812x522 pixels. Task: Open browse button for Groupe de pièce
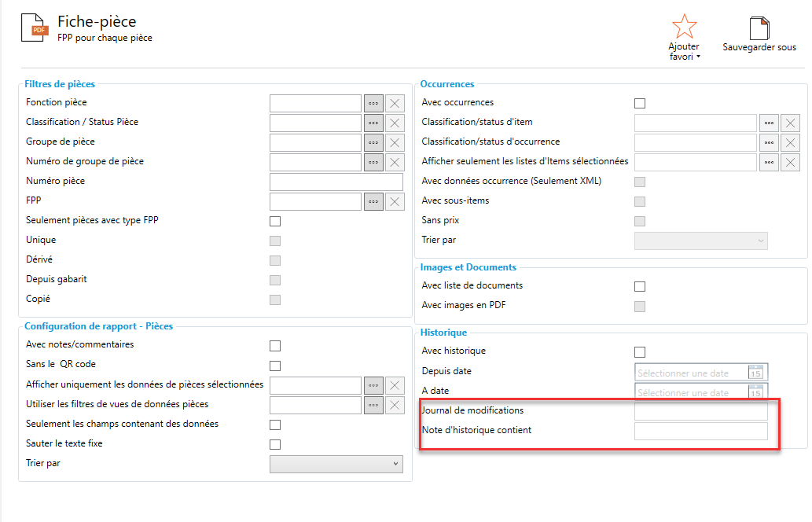point(373,142)
